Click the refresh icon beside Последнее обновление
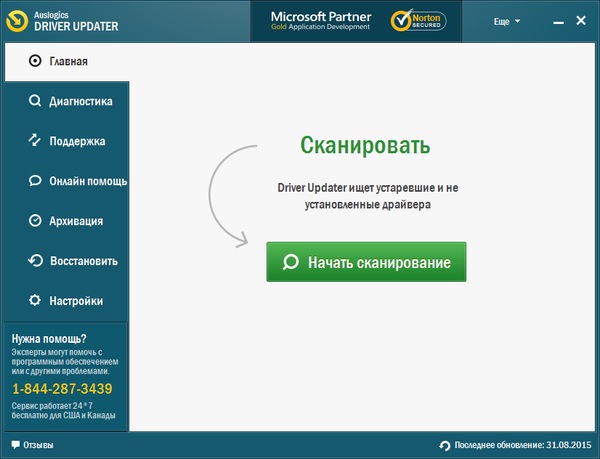This screenshot has width=600, height=459. coord(445,446)
